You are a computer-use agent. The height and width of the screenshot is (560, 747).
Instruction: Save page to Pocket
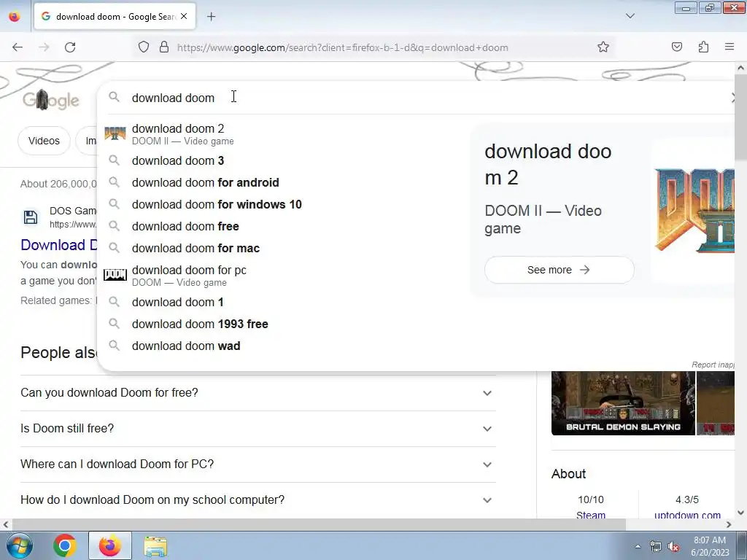click(676, 47)
